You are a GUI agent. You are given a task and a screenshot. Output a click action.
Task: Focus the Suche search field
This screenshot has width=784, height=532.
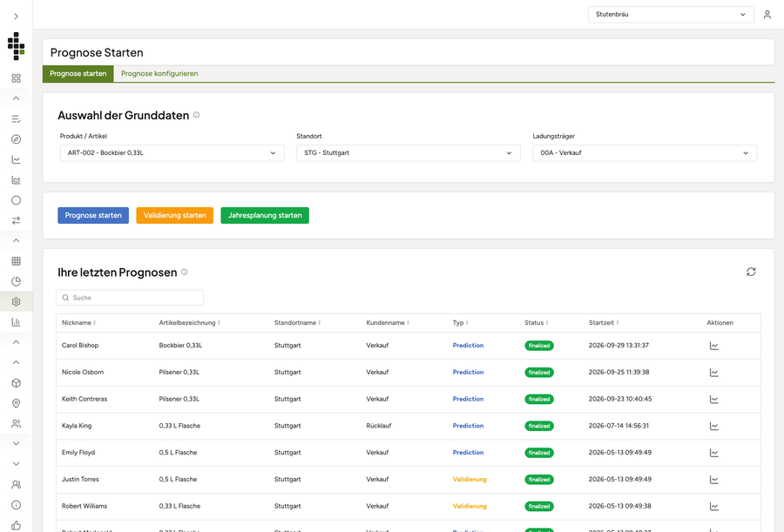[x=130, y=298]
